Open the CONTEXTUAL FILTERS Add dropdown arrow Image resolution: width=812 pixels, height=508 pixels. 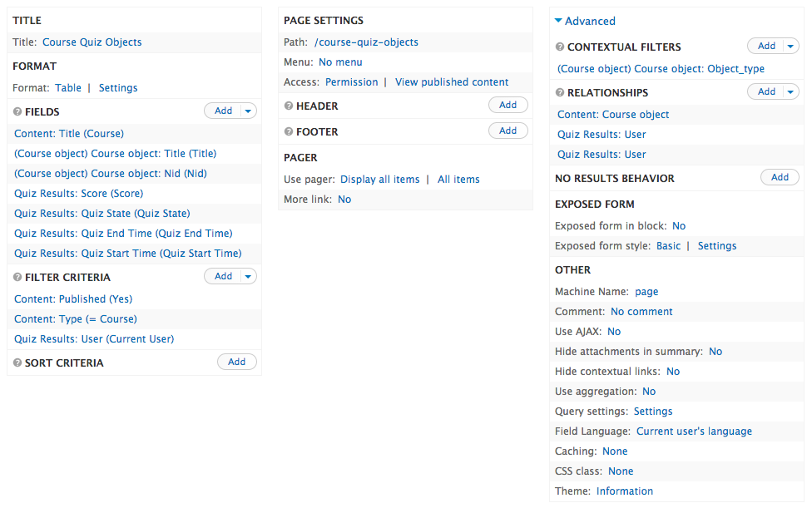pos(790,46)
